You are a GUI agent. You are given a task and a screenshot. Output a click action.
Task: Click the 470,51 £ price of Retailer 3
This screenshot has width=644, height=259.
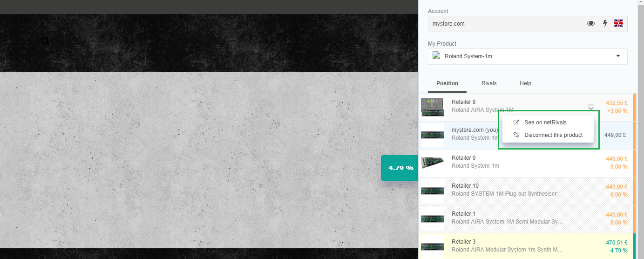[617, 242]
